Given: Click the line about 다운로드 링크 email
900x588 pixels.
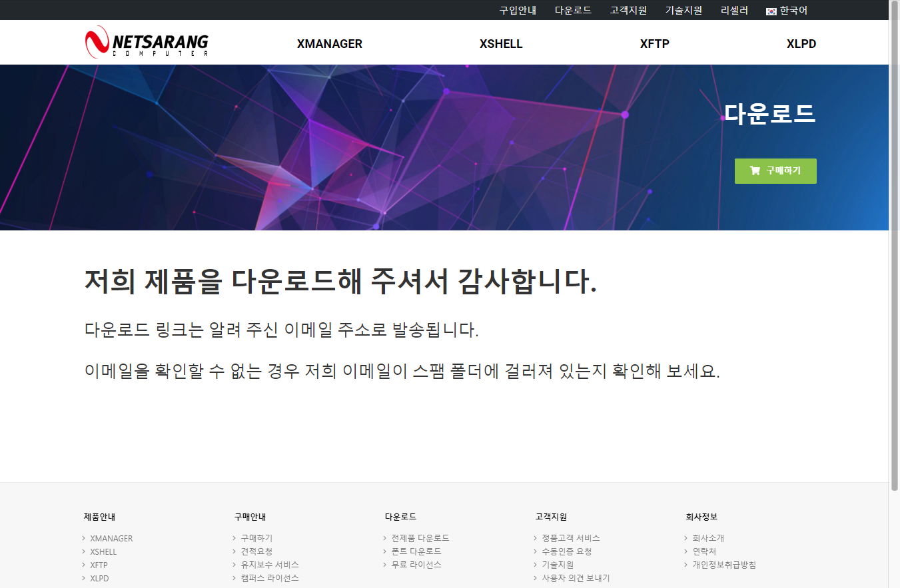Looking at the screenshot, I should [282, 330].
